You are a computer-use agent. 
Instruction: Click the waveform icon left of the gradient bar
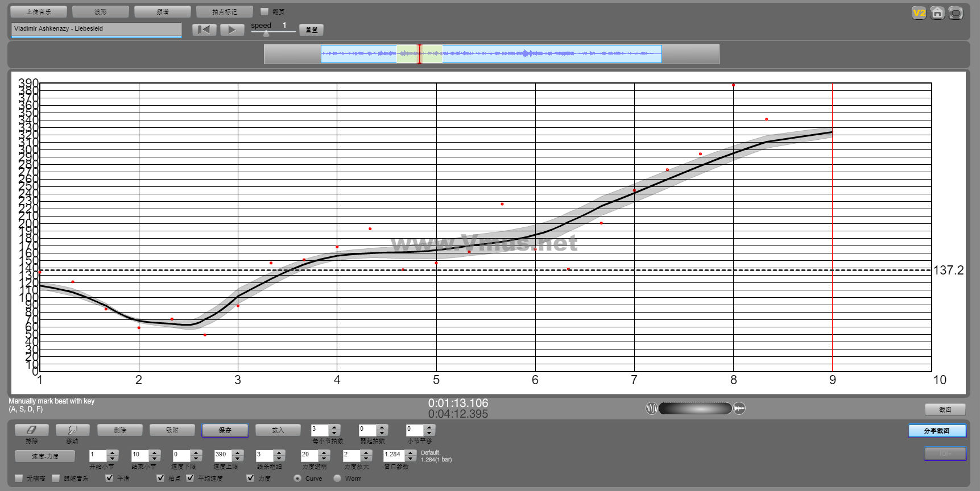point(651,408)
